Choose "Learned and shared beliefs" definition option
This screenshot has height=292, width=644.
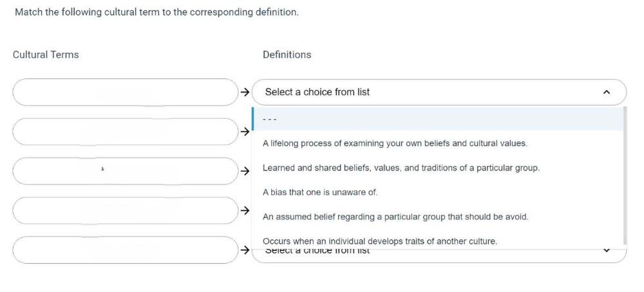(401, 168)
